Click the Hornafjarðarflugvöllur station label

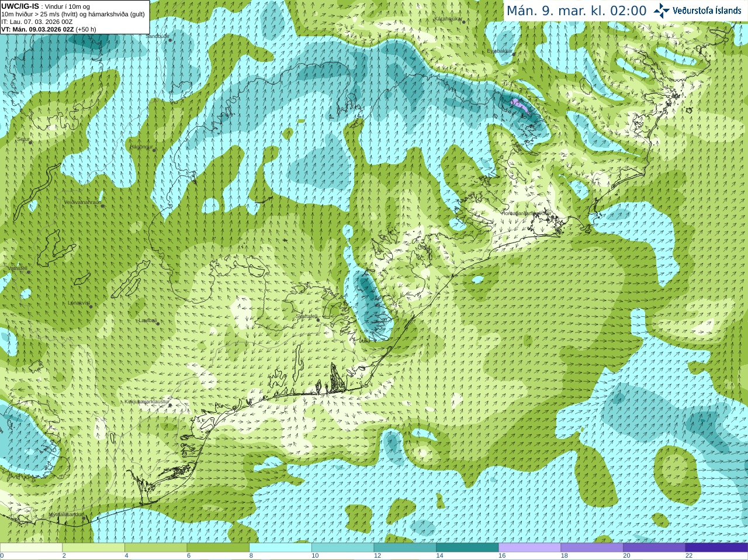(x=526, y=213)
